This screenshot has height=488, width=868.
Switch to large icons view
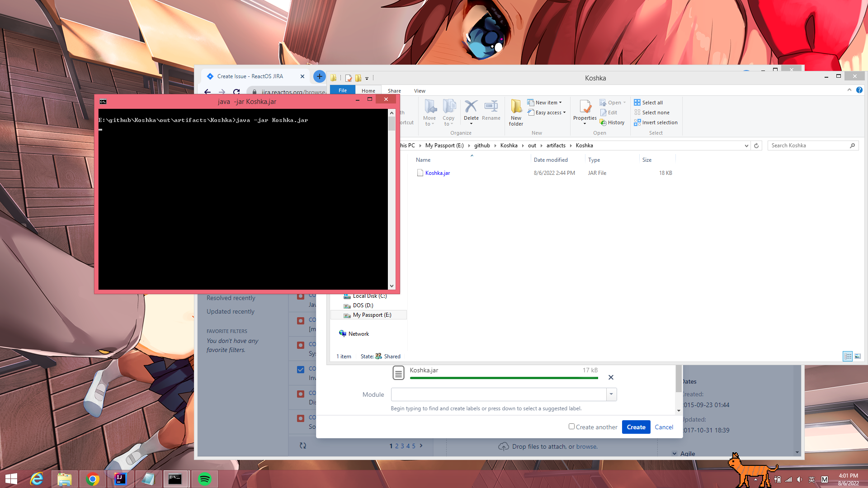pos(858,357)
